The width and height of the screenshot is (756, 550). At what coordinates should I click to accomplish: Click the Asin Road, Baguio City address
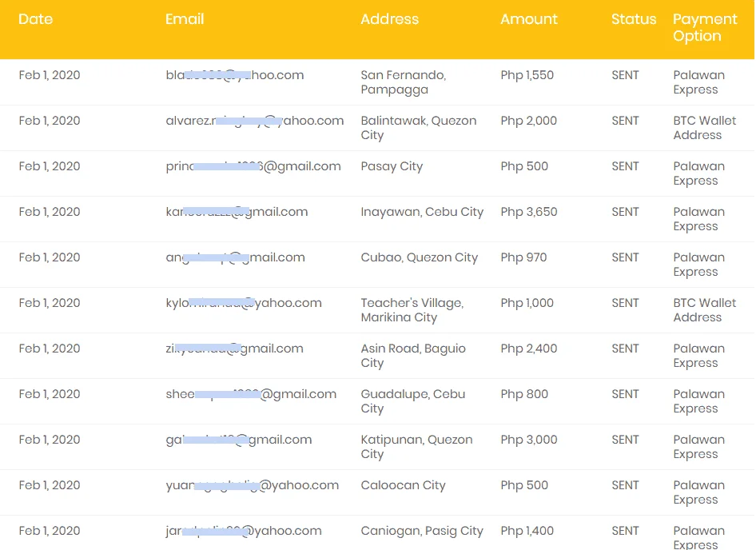point(413,356)
